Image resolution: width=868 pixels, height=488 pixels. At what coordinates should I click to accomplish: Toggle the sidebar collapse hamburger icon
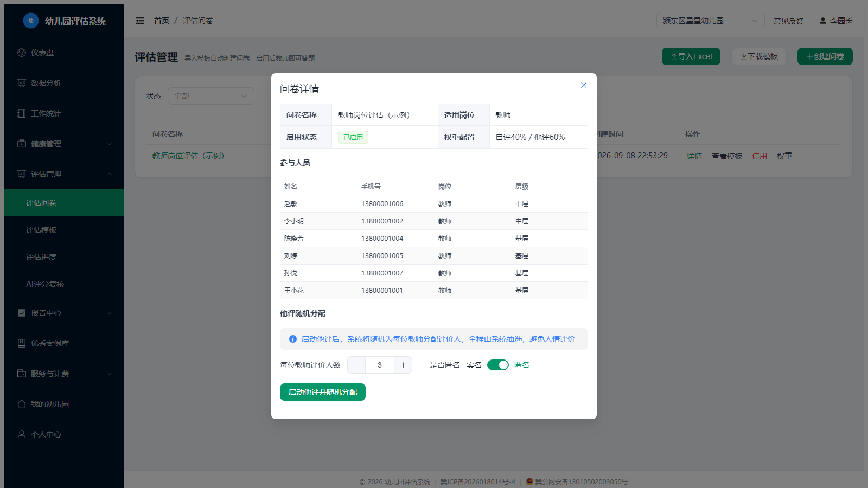[140, 21]
